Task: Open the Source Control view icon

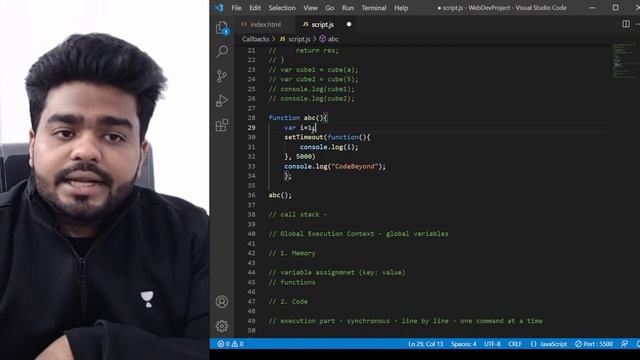Action: click(222, 76)
